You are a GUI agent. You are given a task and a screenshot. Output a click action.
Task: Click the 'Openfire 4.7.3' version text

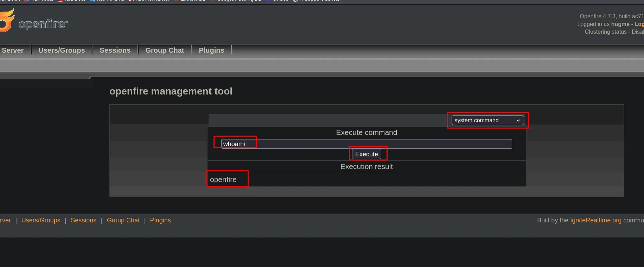pos(598,16)
